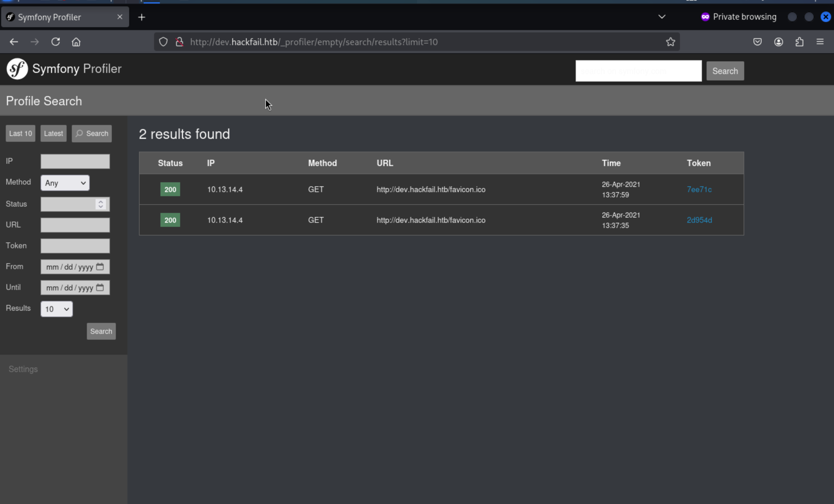Image resolution: width=834 pixels, height=504 pixels.
Task: Open the Results 10 dropdown
Action: pos(56,309)
